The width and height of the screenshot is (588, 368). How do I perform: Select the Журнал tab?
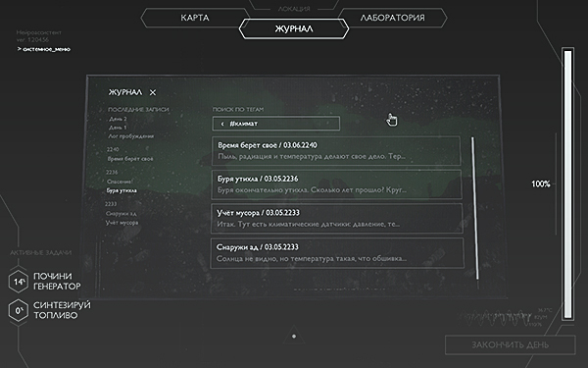click(x=294, y=28)
